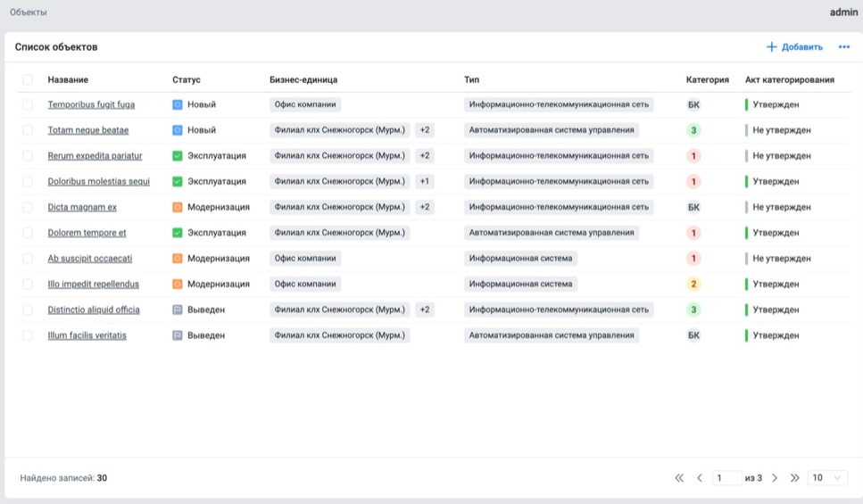Click the three-dots more options icon

(843, 47)
